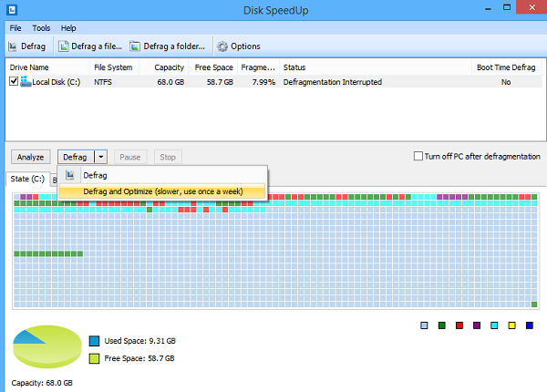Image resolution: width=547 pixels, height=392 pixels.
Task: Click the 'Capacity: 68.0 GB' label
Action: [x=42, y=383]
